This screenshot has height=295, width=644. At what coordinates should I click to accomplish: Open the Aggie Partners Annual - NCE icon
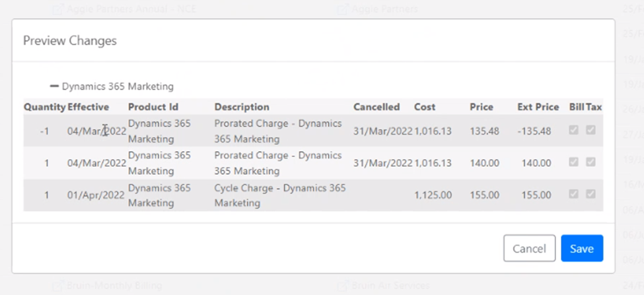tap(56, 9)
